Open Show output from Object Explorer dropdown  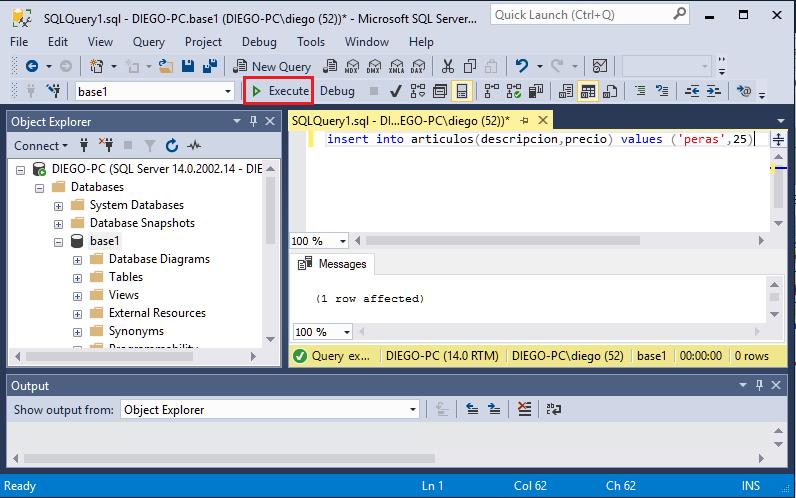[413, 410]
